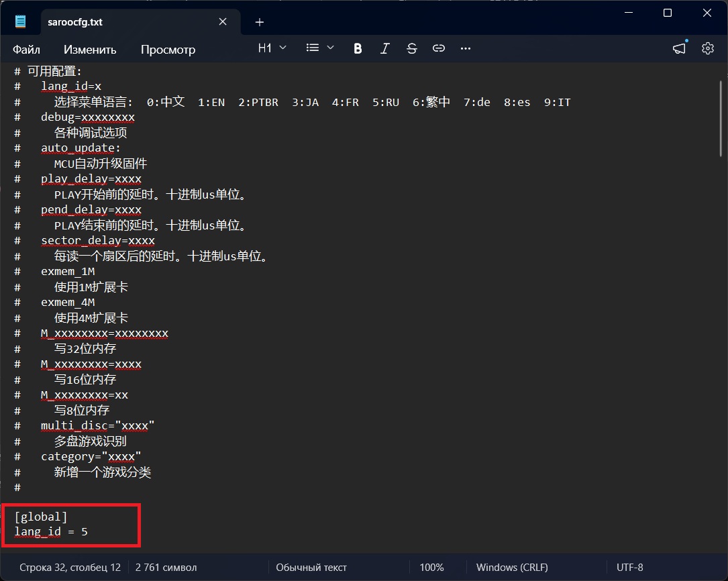728x581 pixels.
Task: Add a new tab with the plus button
Action: coord(260,22)
